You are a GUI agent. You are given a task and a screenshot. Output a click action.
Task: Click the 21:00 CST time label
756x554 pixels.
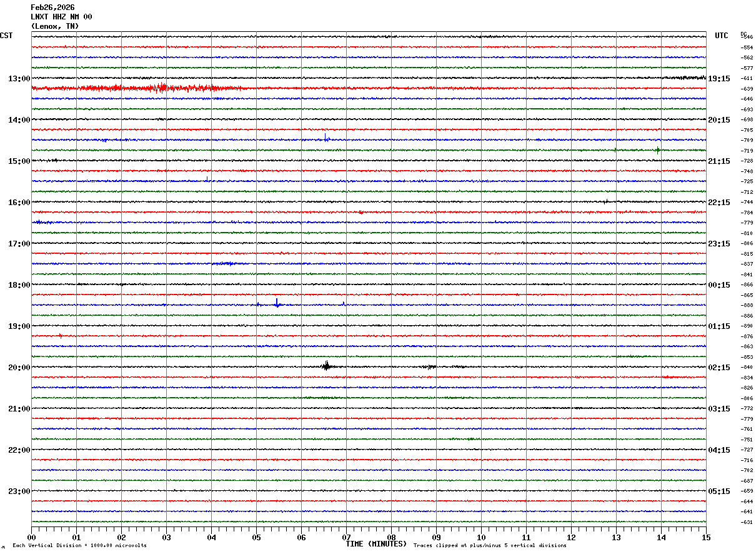pyautogui.click(x=19, y=409)
